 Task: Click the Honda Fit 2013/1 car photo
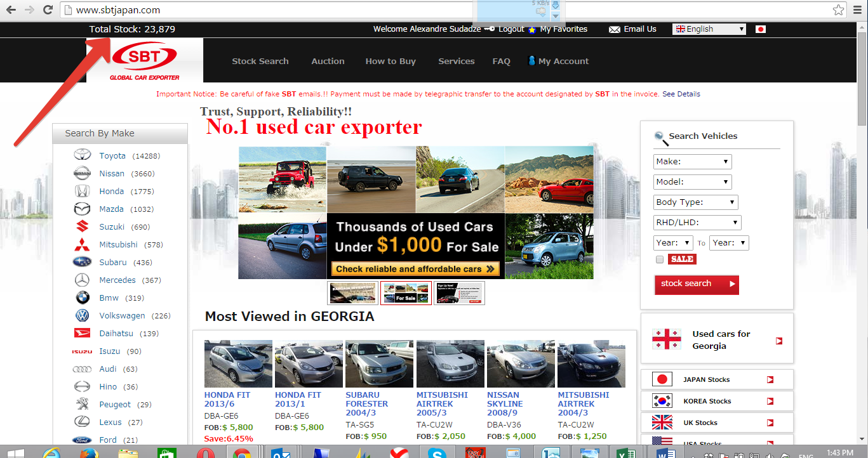click(309, 364)
